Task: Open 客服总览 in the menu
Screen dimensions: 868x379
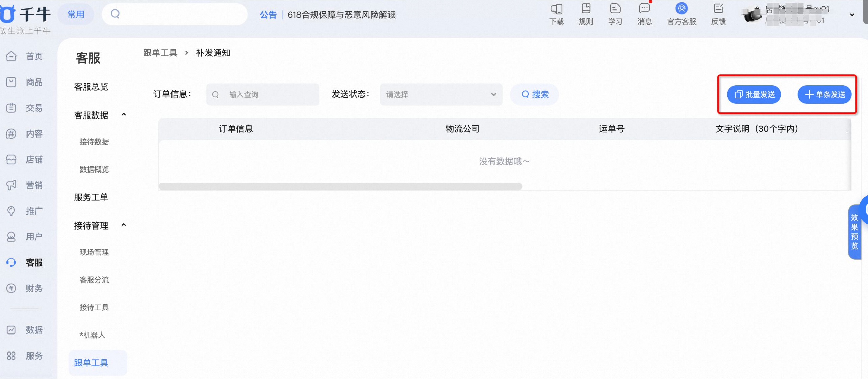Action: 91,87
